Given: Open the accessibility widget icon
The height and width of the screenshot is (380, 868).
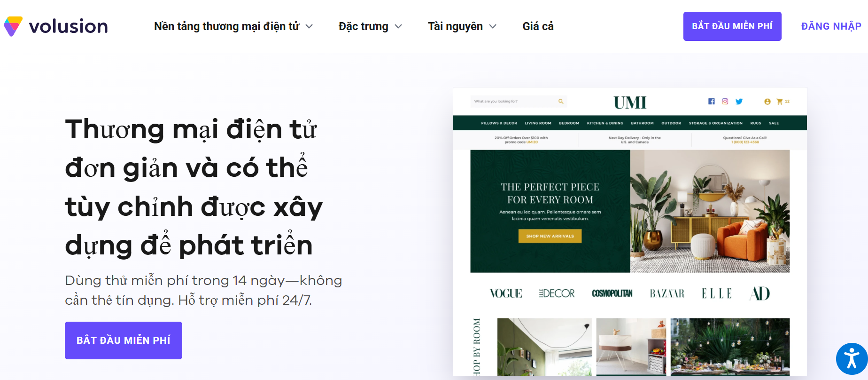Looking at the screenshot, I should (x=852, y=358).
